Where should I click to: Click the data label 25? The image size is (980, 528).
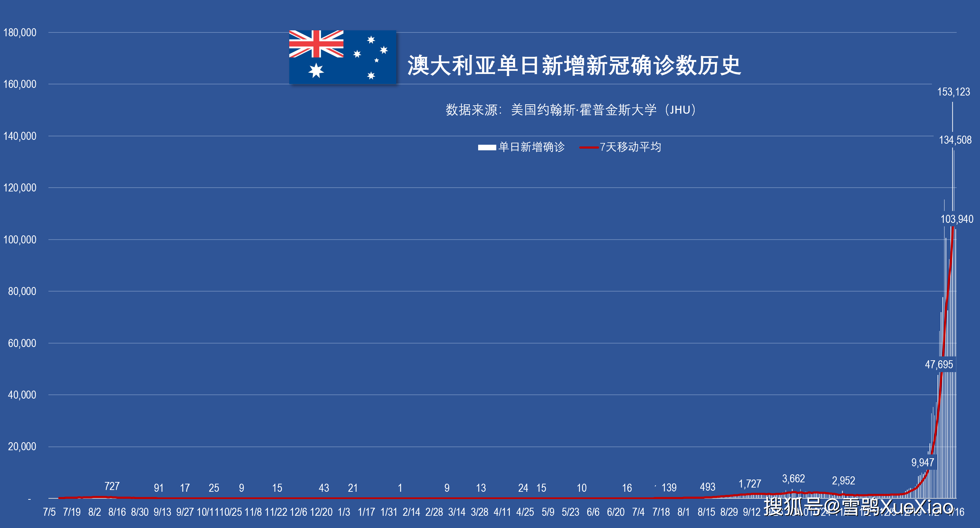click(x=214, y=488)
